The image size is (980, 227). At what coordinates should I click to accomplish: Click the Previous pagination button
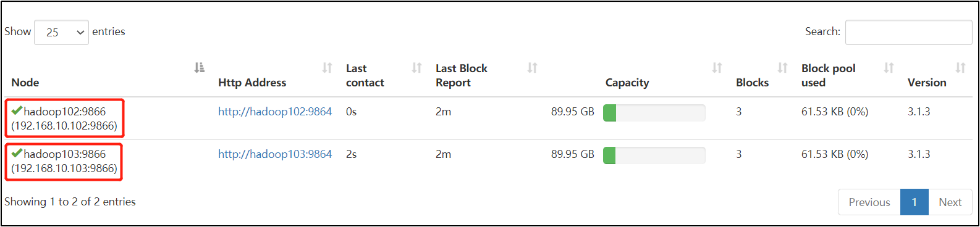click(869, 202)
